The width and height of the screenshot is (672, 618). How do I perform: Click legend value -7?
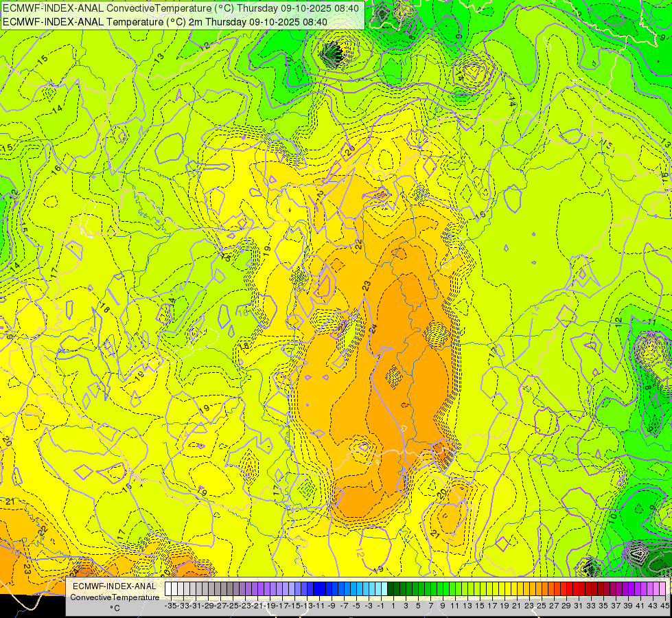coord(344,606)
